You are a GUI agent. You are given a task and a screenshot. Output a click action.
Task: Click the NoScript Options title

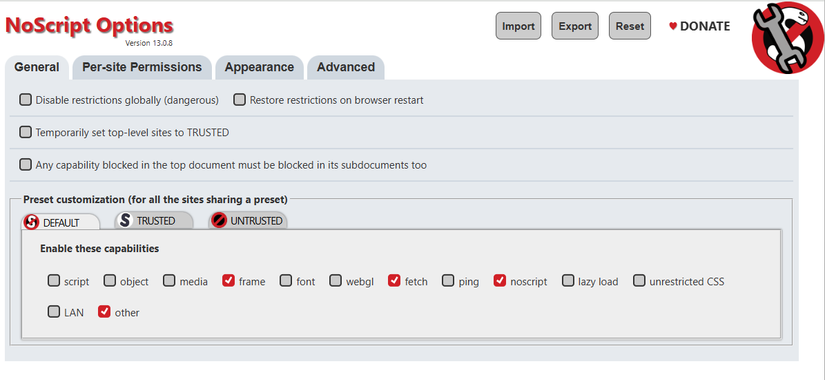click(89, 25)
